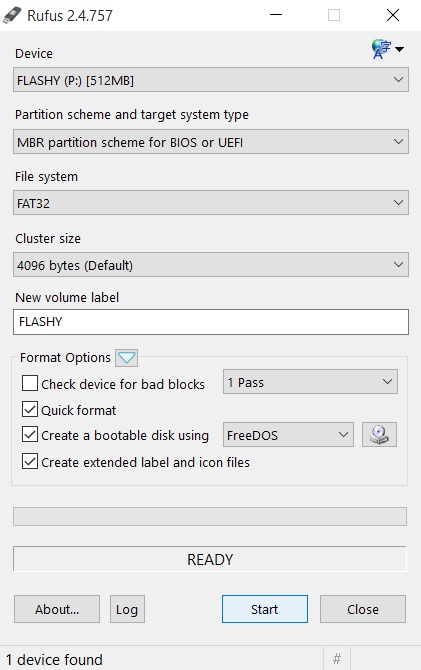Click the Rufus USB drive title icon
The width and height of the screenshot is (421, 670).
[12, 15]
